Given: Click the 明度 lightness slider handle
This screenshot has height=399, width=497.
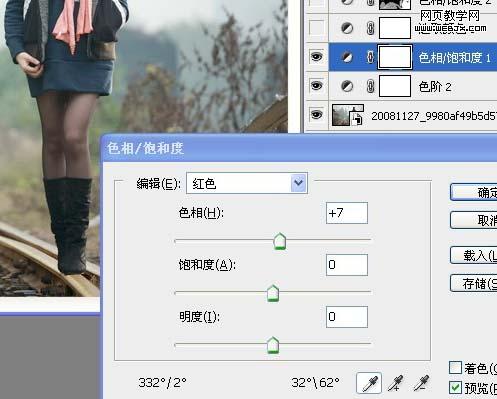Looking at the screenshot, I should point(273,345).
